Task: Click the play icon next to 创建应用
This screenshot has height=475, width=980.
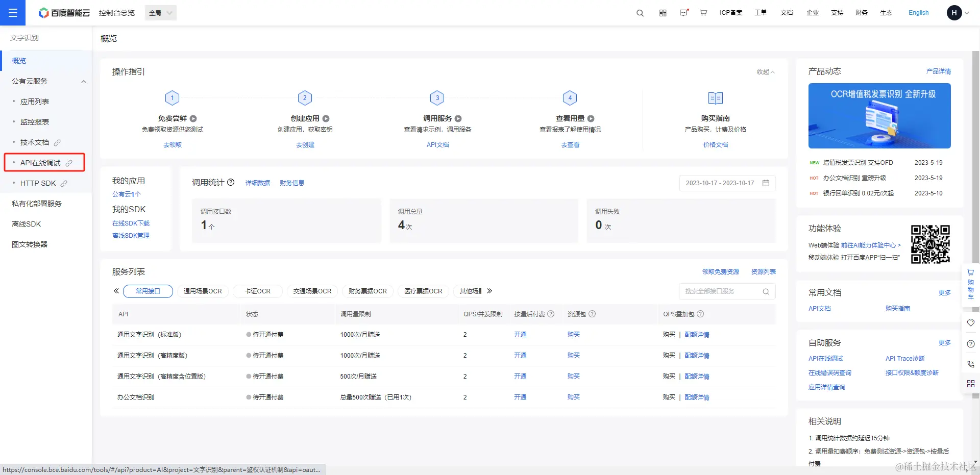Action: click(326, 118)
